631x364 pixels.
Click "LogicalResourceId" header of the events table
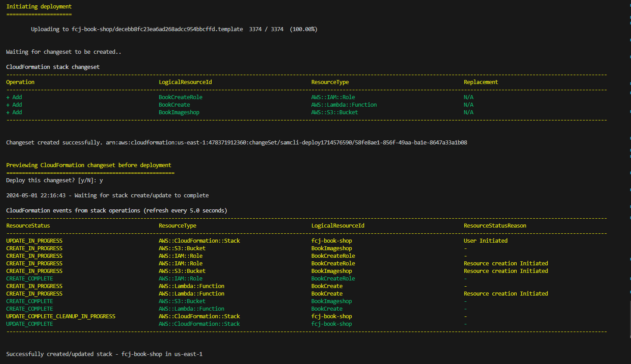click(338, 226)
